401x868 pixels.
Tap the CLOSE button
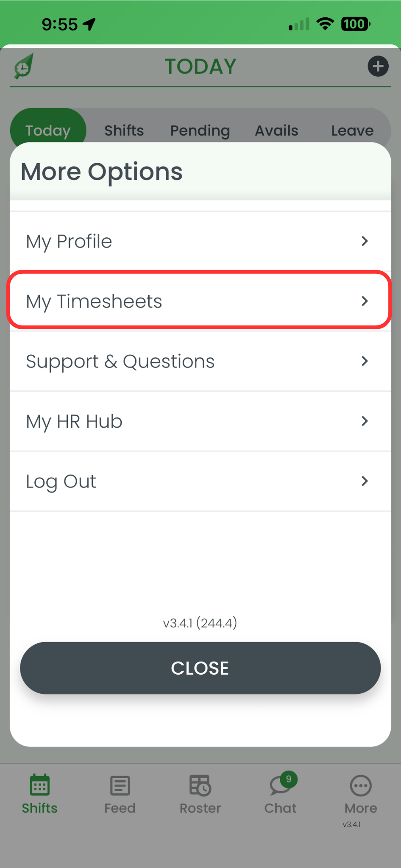200,668
